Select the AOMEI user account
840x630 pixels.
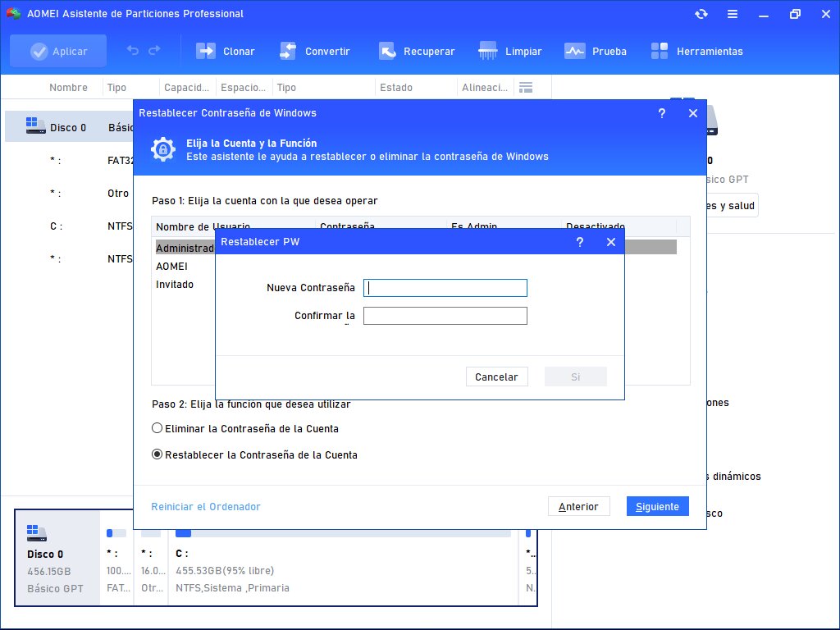[172, 267]
